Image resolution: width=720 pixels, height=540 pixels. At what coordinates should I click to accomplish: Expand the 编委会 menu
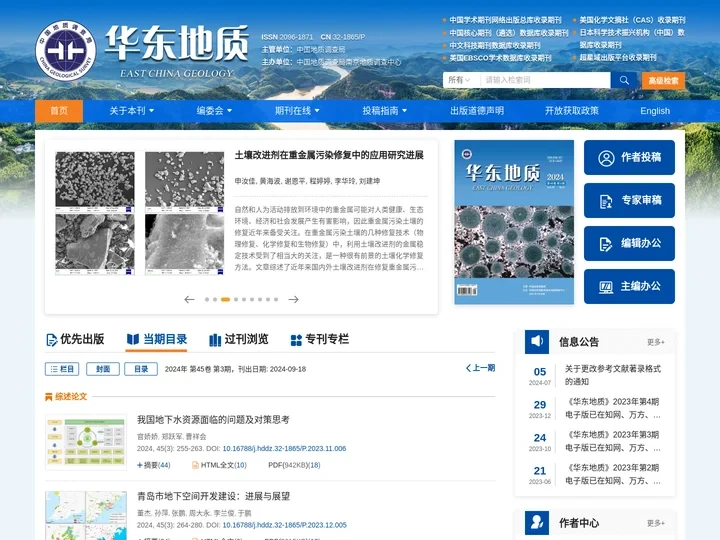point(214,111)
